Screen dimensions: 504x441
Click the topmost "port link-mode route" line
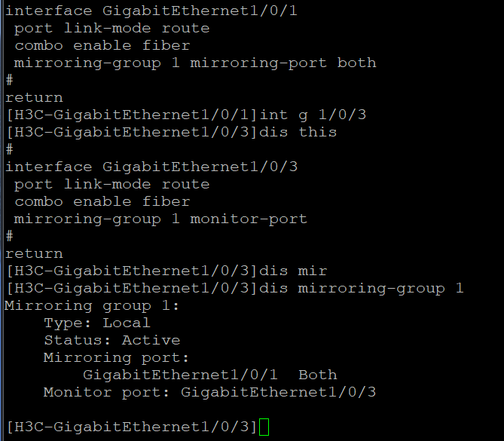[111, 28]
